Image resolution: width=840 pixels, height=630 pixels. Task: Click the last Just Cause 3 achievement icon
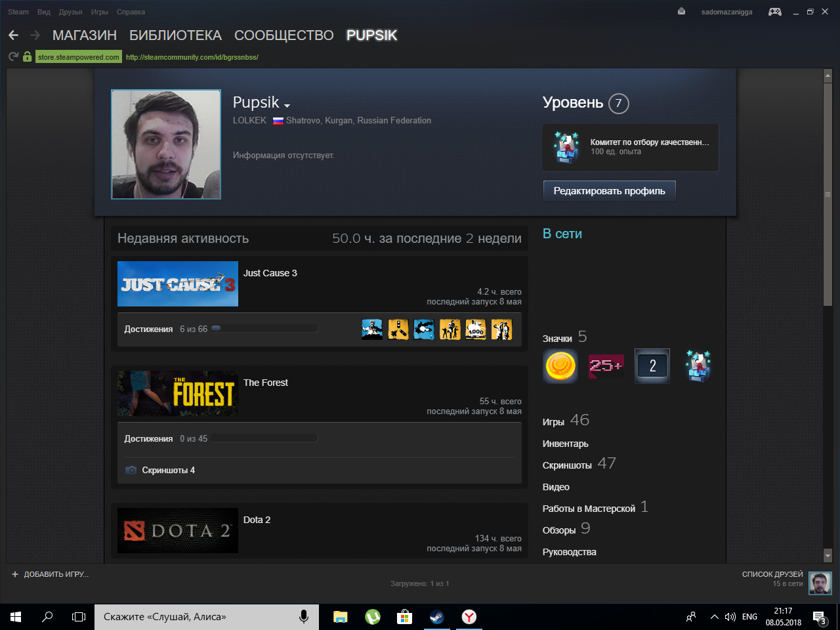click(x=502, y=329)
